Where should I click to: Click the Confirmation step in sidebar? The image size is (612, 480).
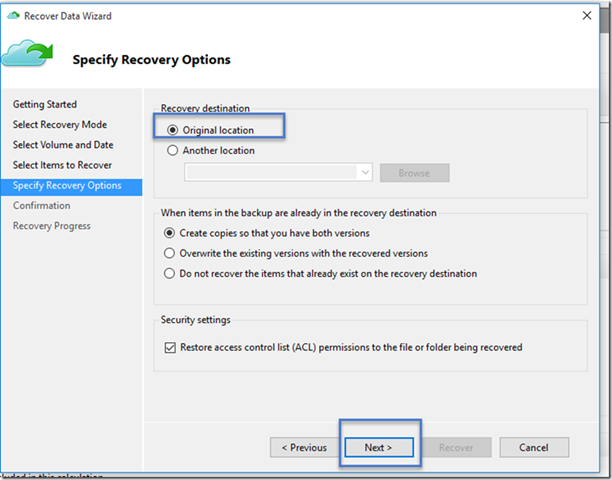(x=42, y=206)
